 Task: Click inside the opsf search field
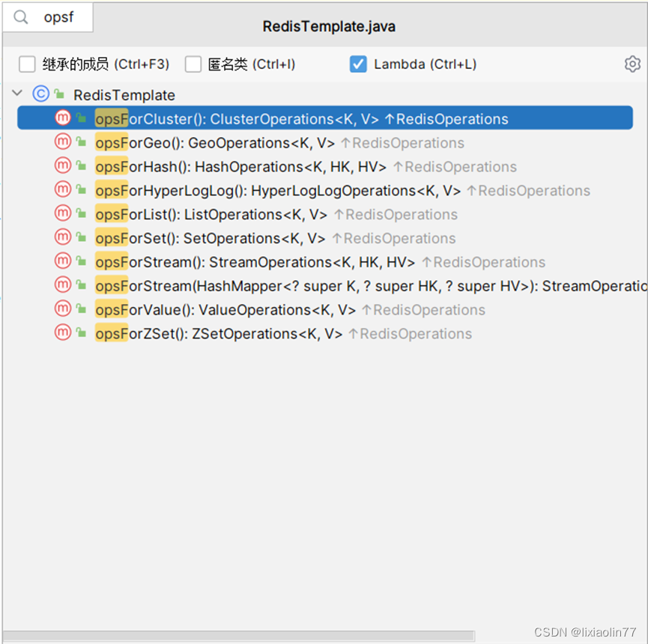click(x=59, y=17)
